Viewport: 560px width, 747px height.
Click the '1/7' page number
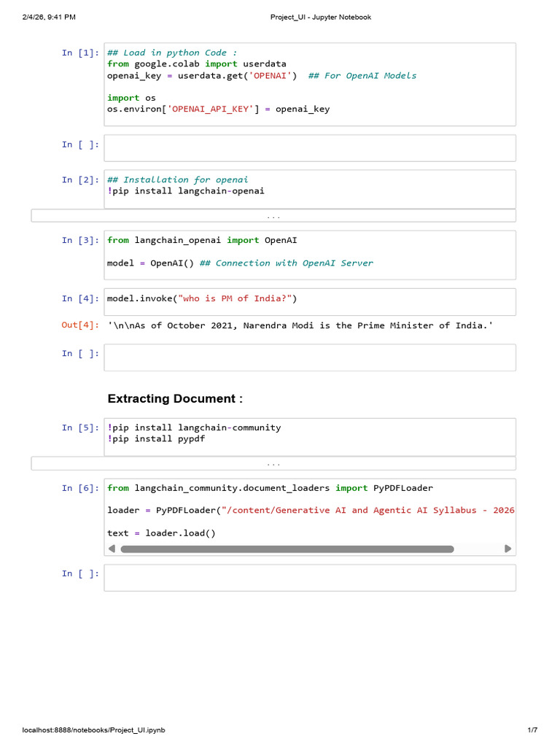(532, 729)
